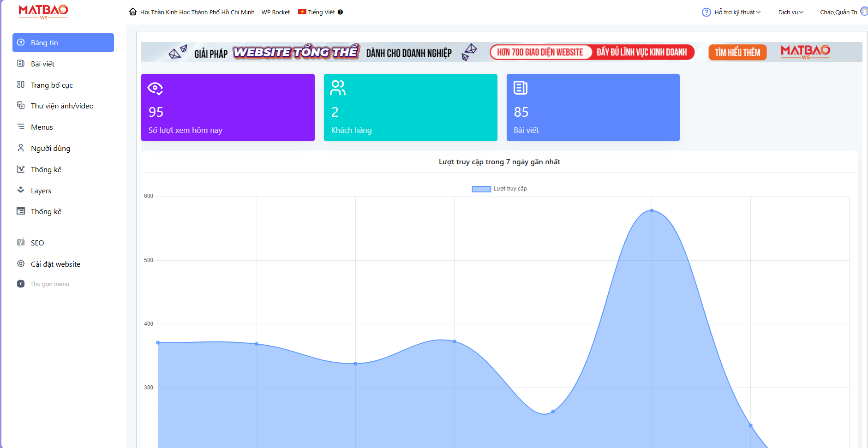Click the Người dùng user icon
Image resolution: width=868 pixels, height=448 pixels.
pyautogui.click(x=21, y=148)
